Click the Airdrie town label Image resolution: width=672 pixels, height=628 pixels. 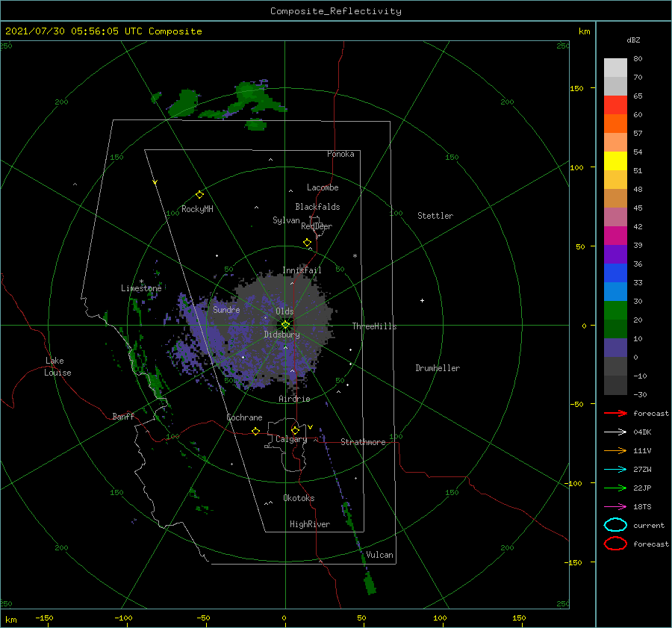click(x=294, y=399)
